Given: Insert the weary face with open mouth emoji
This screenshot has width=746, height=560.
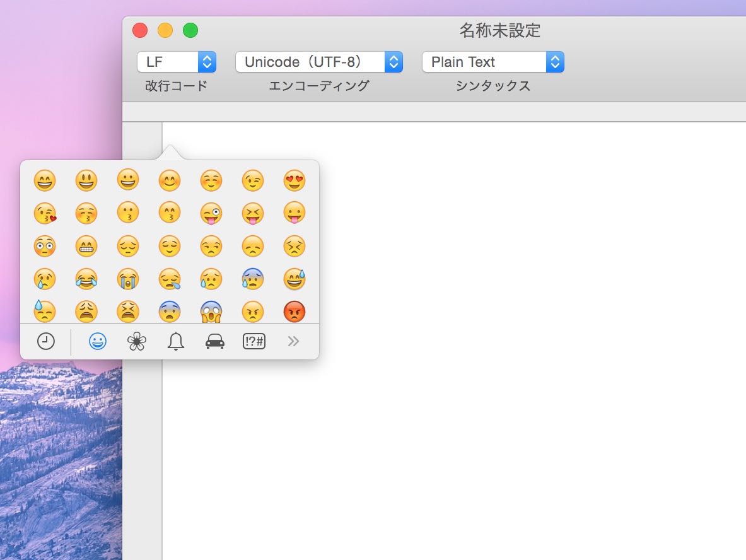Looking at the screenshot, I should click(x=86, y=312).
